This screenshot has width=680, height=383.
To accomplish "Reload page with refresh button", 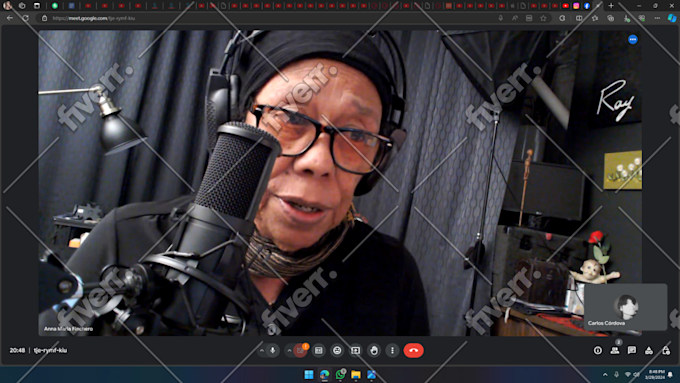I will pos(26,18).
